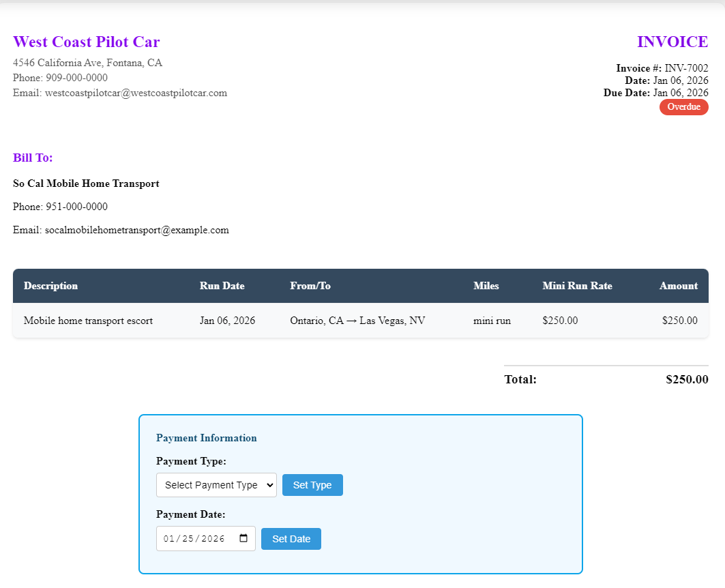Click the $250.00 Mini Run Rate cell
This screenshot has height=588, width=725.
(x=560, y=321)
